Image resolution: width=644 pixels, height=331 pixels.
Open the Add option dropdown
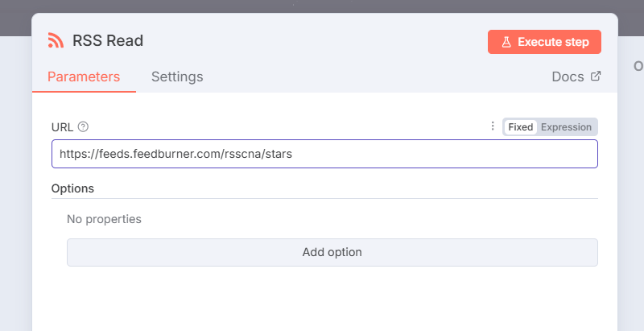pyautogui.click(x=332, y=252)
